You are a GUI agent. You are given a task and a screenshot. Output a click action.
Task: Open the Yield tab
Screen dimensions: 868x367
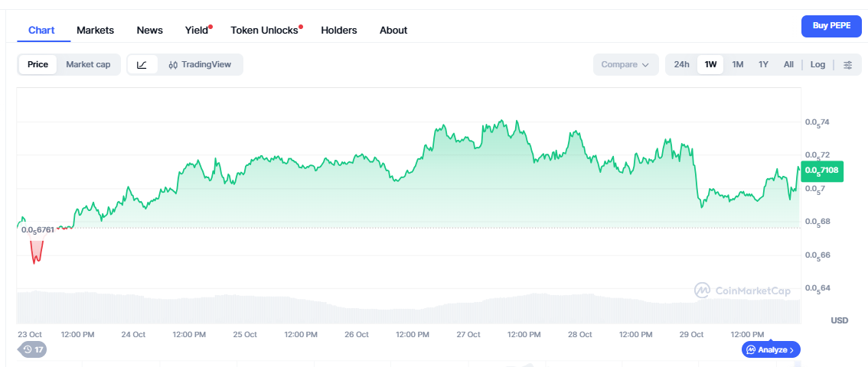tap(197, 31)
